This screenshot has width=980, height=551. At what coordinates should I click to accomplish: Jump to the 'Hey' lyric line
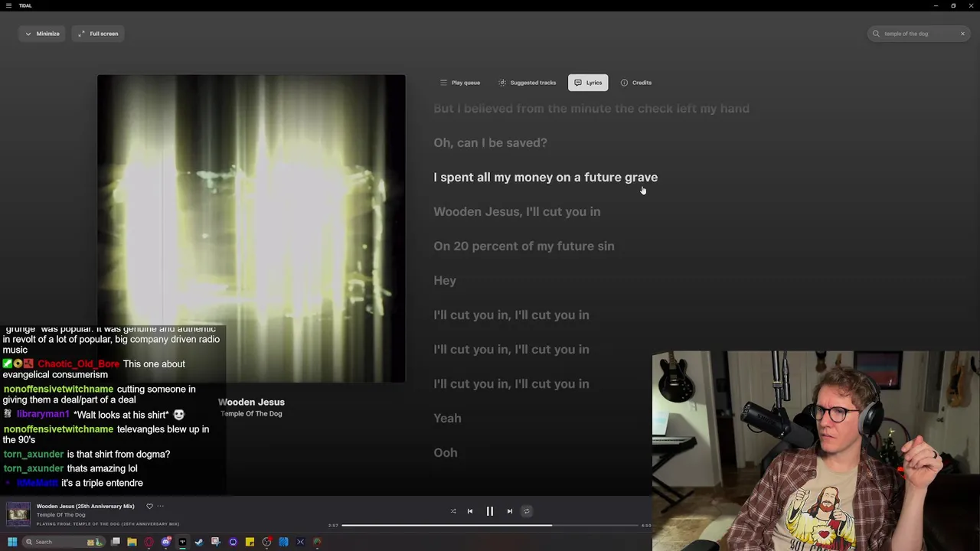click(445, 281)
